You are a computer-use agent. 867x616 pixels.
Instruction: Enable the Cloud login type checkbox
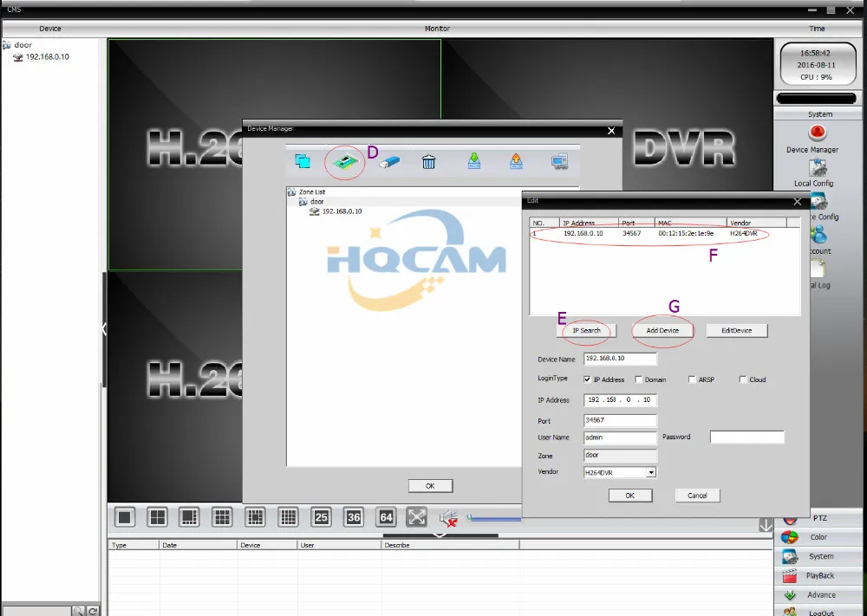pyautogui.click(x=743, y=379)
